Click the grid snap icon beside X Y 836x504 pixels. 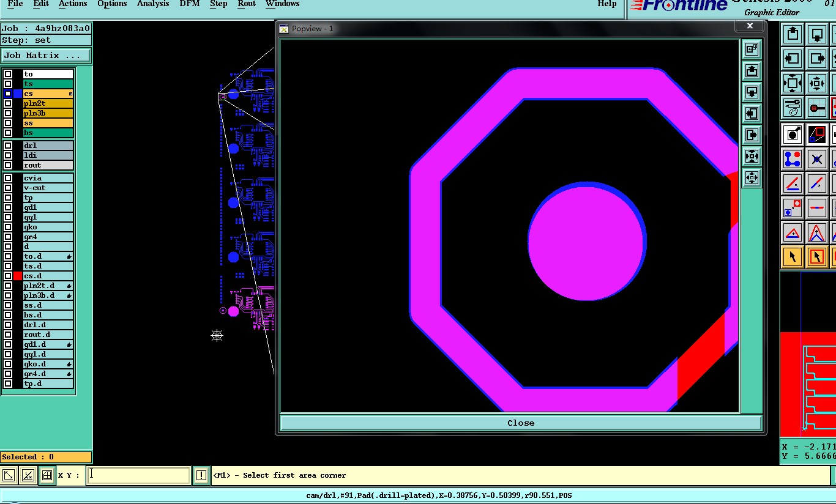pyautogui.click(x=47, y=475)
